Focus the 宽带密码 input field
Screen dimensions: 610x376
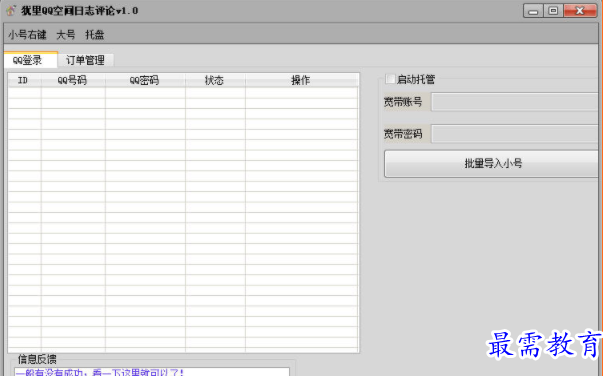pos(514,134)
